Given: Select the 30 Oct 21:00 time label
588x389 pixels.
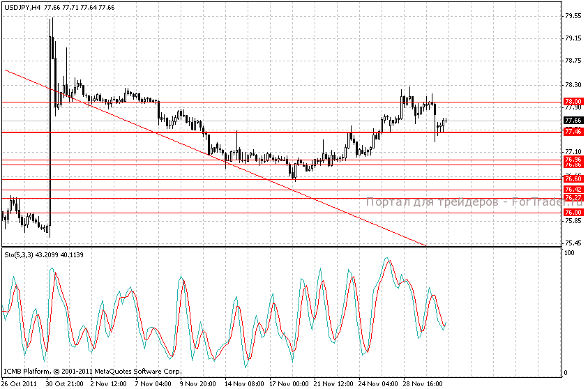Looking at the screenshot, I should [x=66, y=383].
